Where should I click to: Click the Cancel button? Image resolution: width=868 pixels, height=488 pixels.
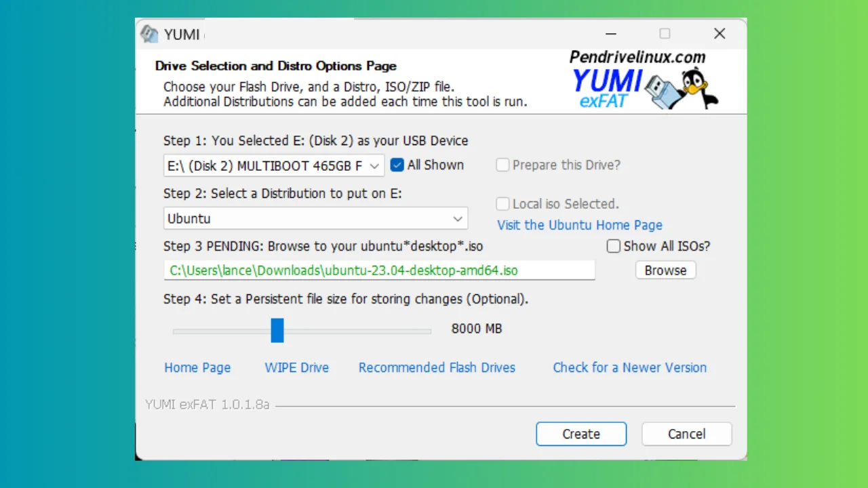687,434
